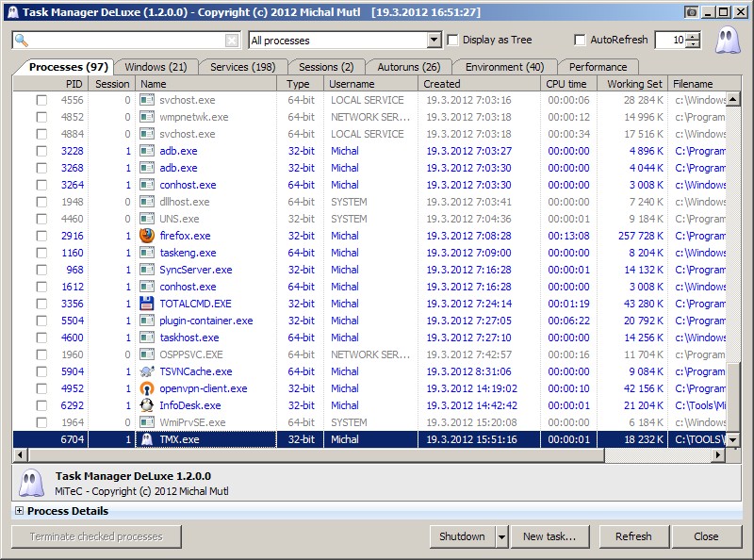Click the TSVNCache.exe process icon

point(146,371)
